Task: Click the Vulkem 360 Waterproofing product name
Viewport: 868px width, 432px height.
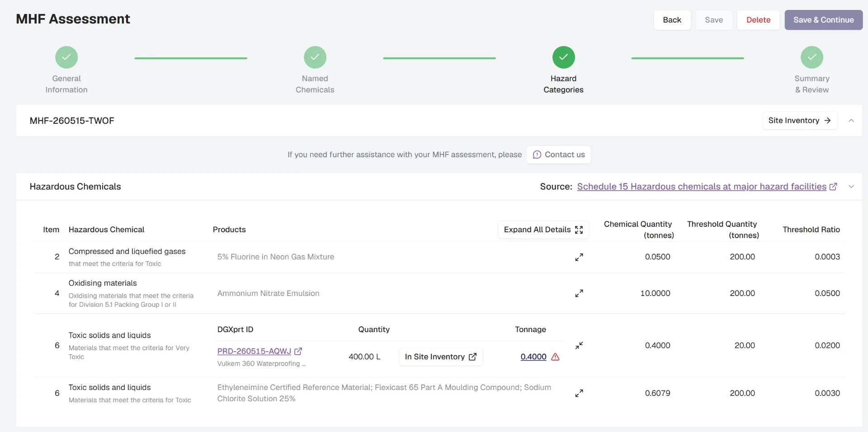Action: (261, 364)
